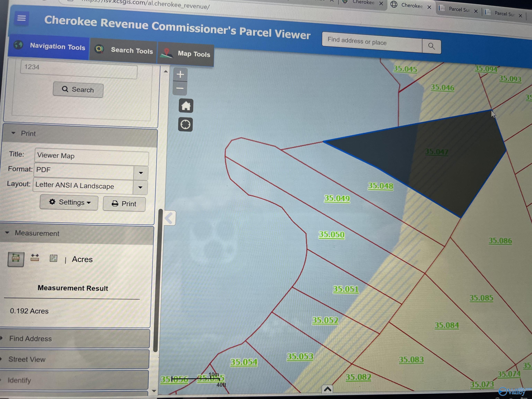532x399 pixels.
Task: Click the Title Viewer Map field
Action: 92,157
